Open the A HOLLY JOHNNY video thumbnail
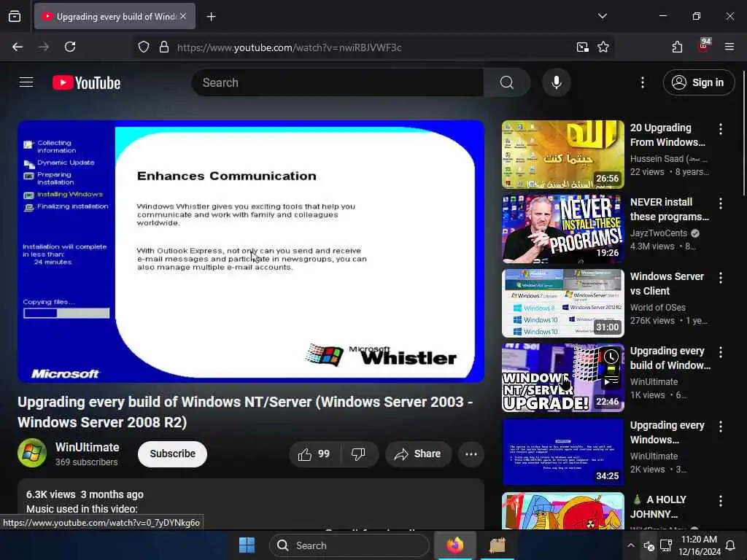The image size is (747, 560). (x=562, y=511)
